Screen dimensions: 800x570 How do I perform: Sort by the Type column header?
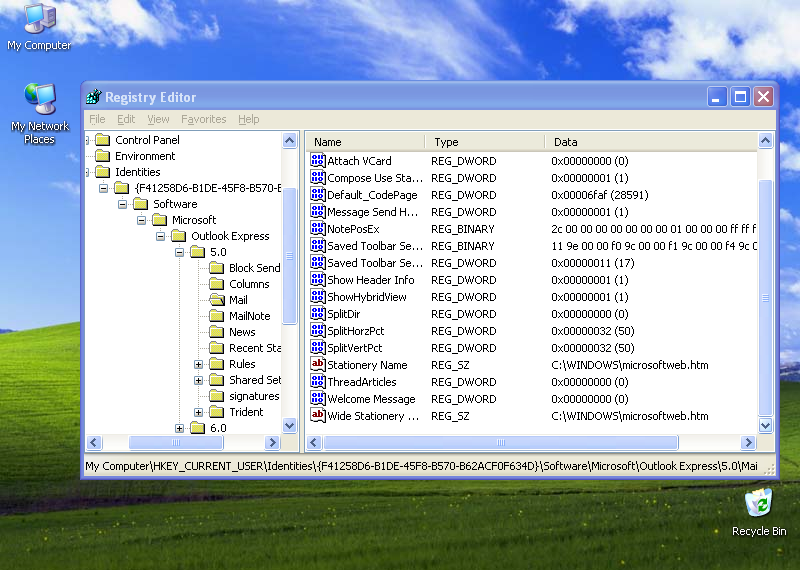point(485,142)
